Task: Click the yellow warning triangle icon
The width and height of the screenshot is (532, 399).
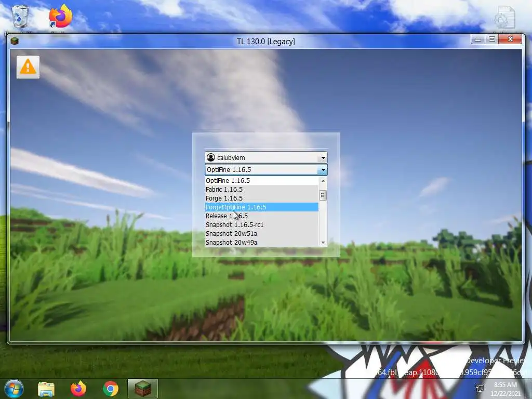Action: [28, 67]
